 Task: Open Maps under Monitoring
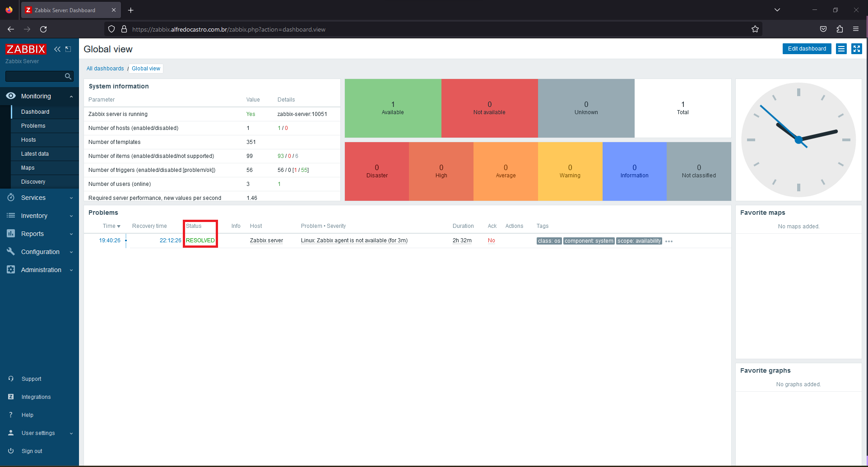point(45,168)
